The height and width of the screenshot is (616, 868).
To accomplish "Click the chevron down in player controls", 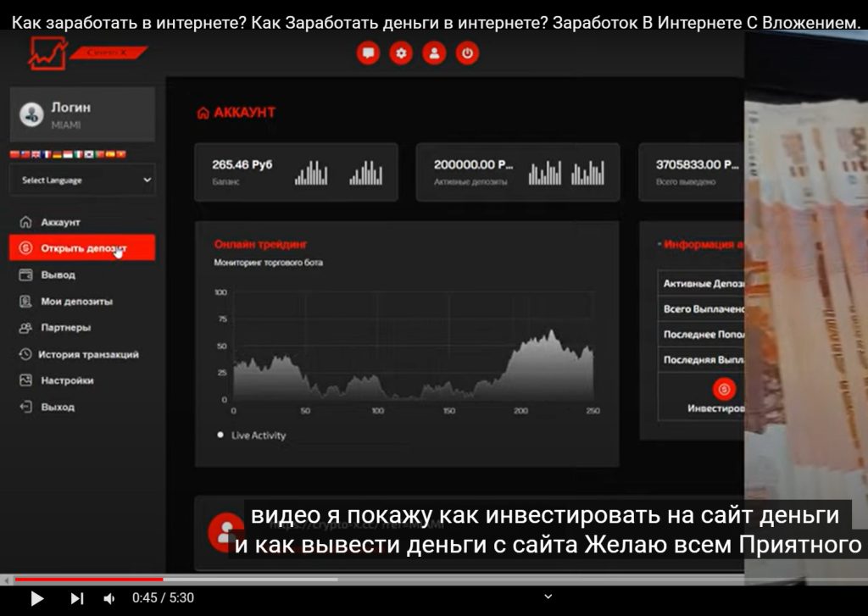I will [548, 597].
